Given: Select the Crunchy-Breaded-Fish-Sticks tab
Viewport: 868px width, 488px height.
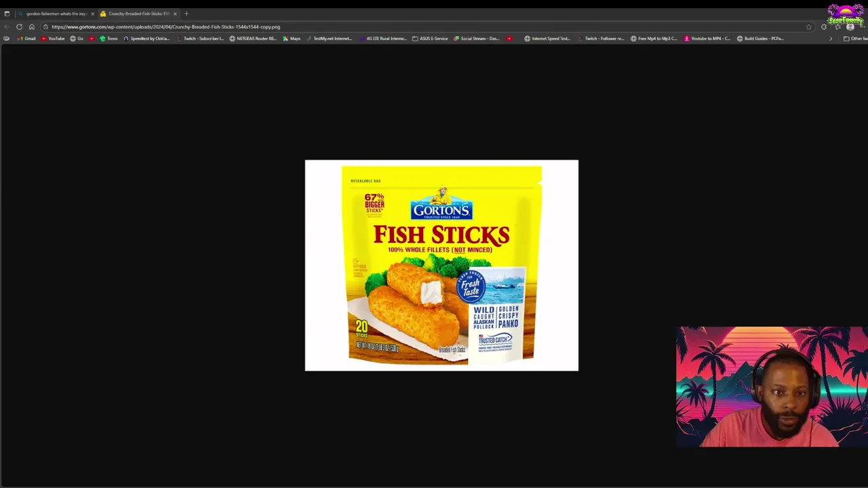Looking at the screenshot, I should pyautogui.click(x=138, y=14).
